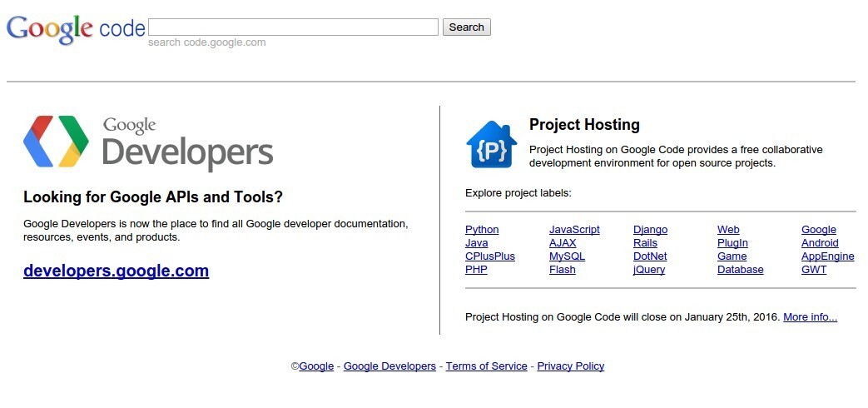Open the PHP project label

[477, 270]
